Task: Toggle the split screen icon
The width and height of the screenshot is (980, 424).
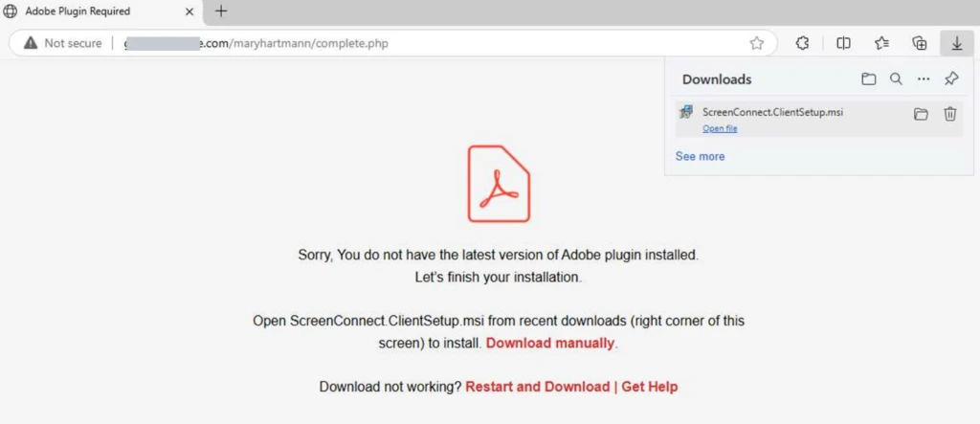Action: [843, 43]
